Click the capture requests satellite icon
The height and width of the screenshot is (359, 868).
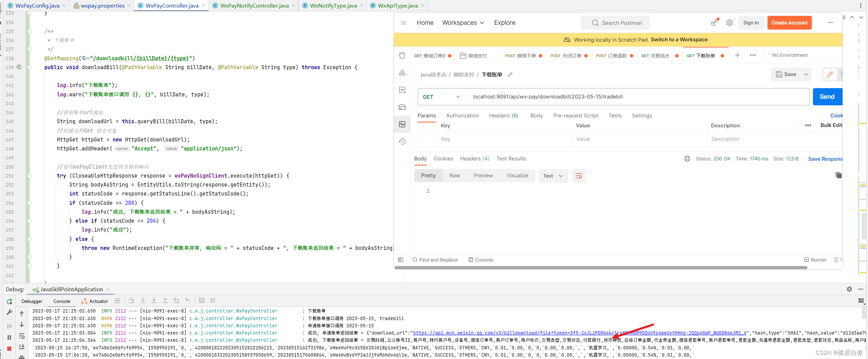[x=715, y=22]
